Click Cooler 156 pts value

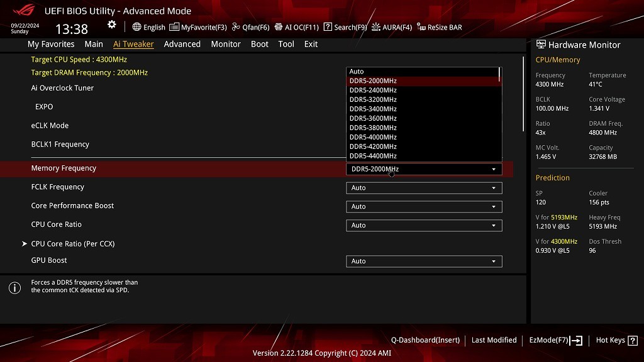599,202
